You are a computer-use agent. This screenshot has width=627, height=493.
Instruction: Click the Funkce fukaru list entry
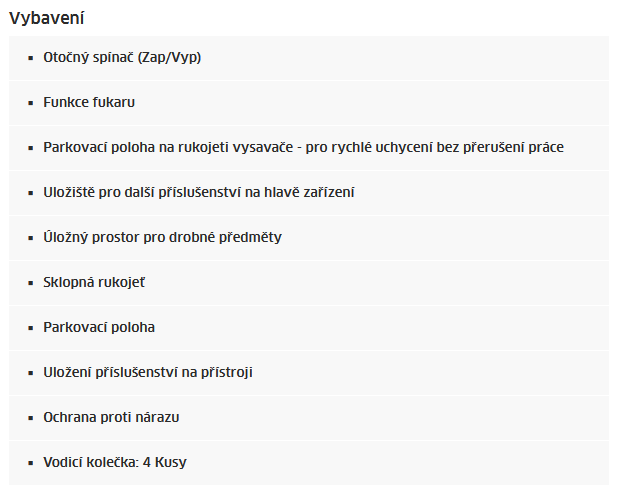click(309, 103)
